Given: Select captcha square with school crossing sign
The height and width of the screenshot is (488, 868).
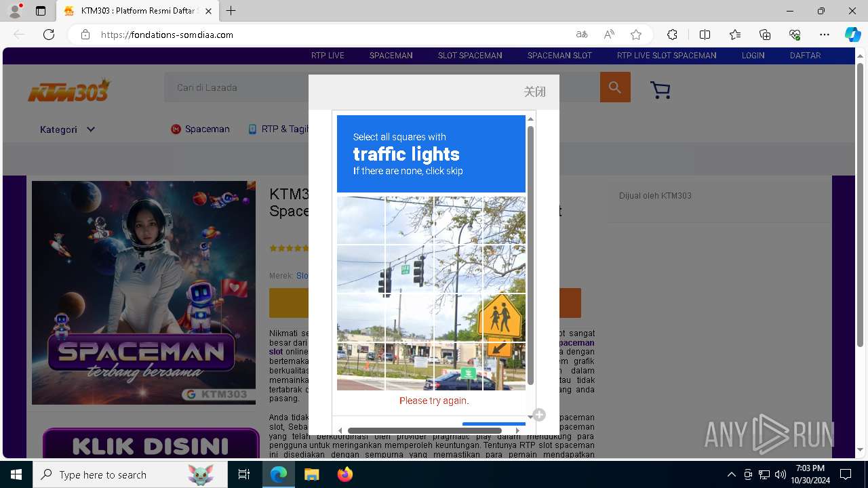Looking at the screenshot, I should click(505, 318).
